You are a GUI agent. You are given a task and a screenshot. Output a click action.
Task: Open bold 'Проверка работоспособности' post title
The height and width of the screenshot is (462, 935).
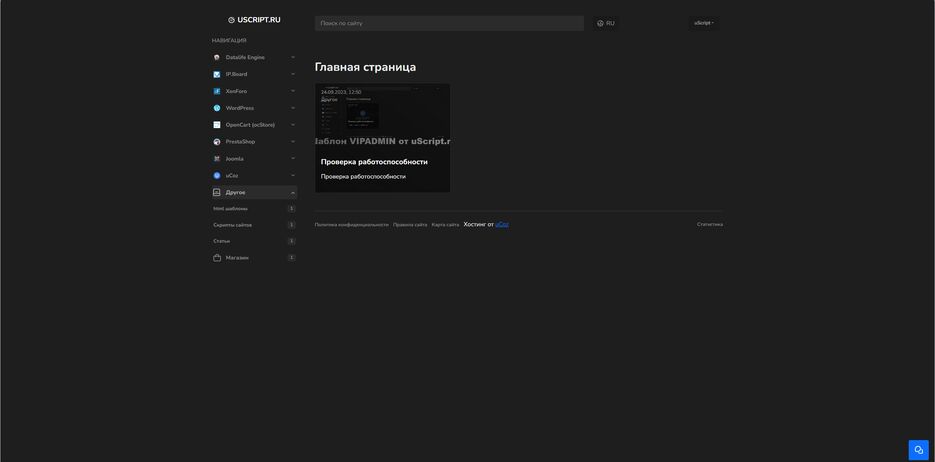374,162
